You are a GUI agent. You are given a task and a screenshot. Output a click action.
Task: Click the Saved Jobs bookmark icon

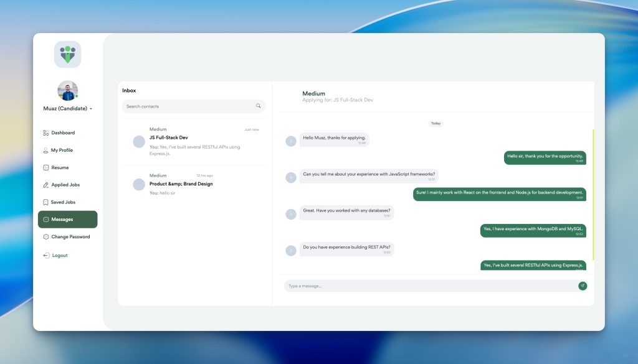point(45,202)
